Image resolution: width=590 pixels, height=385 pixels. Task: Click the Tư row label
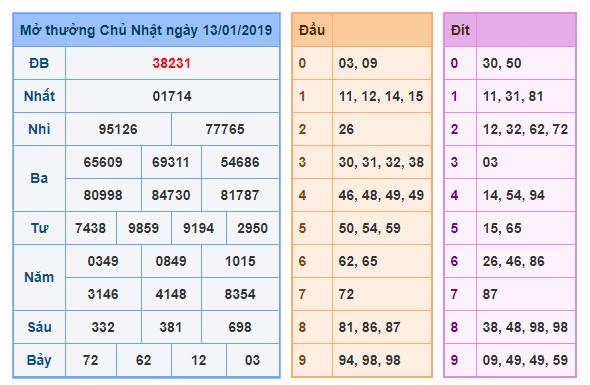click(39, 228)
